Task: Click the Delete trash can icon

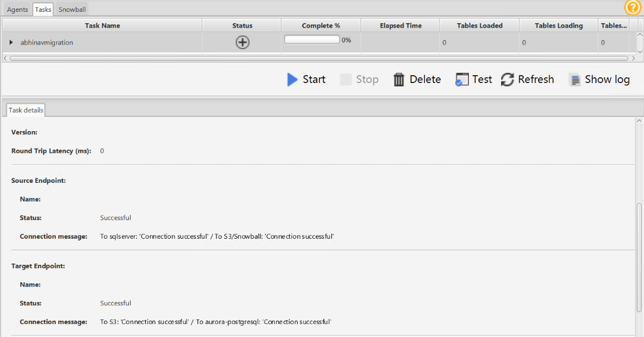Action: [399, 80]
